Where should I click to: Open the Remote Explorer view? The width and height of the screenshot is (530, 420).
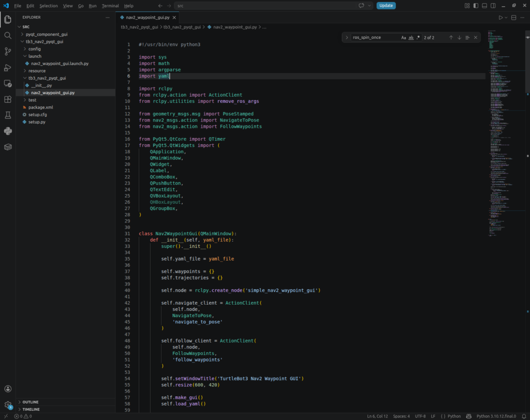pos(8,83)
